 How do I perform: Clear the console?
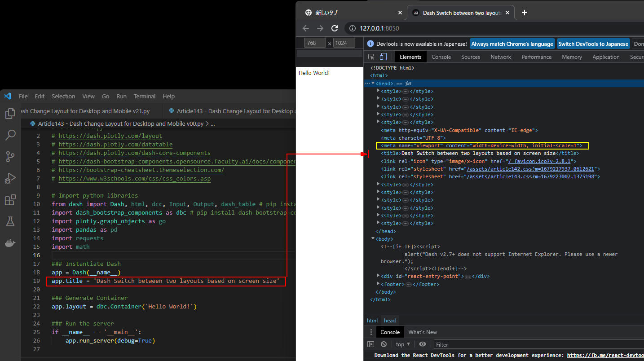coord(384,344)
